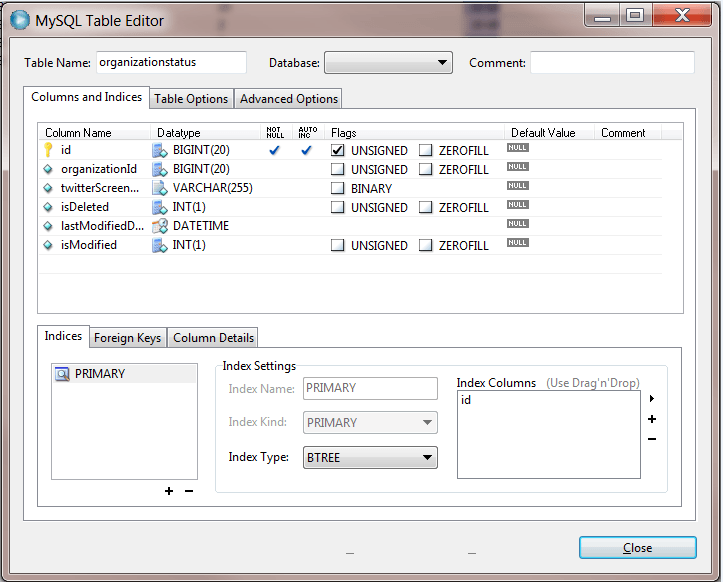Click the diamond icon beside isModified
The image size is (723, 582).
coord(48,245)
